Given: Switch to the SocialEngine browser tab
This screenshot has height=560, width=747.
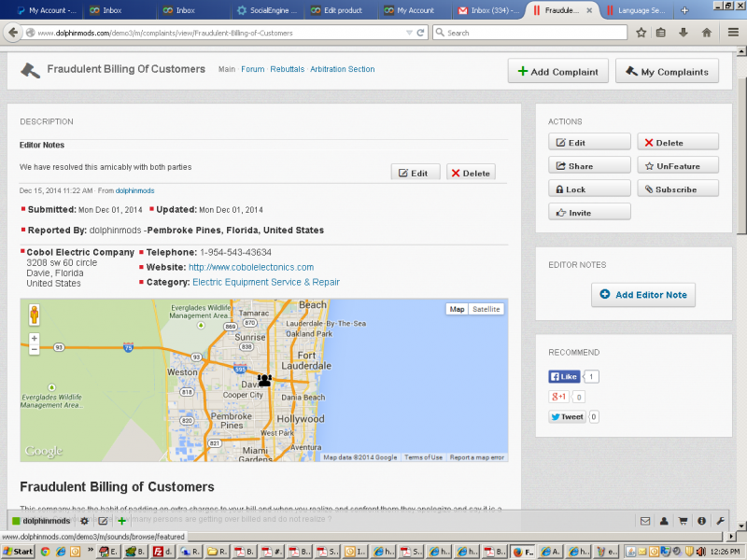Looking at the screenshot, I should [268, 10].
